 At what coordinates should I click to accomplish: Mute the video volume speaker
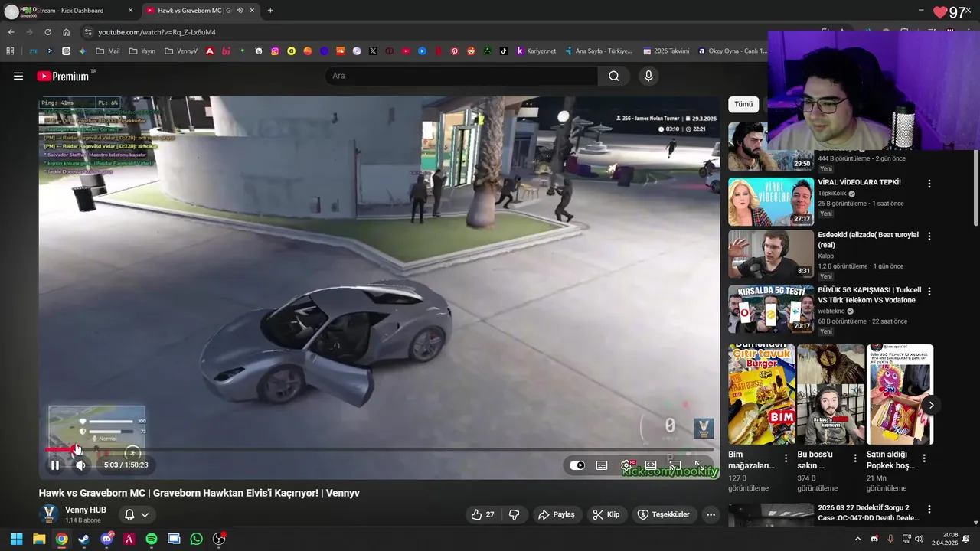pyautogui.click(x=81, y=465)
